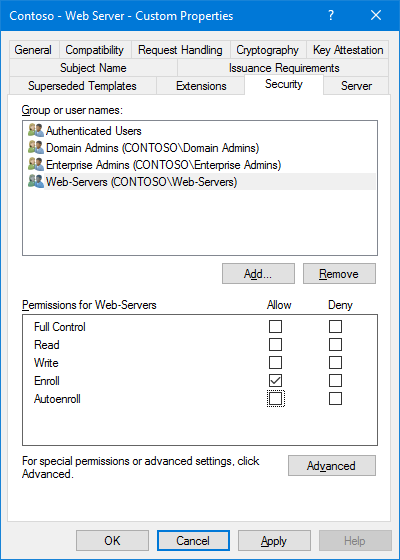The width and height of the screenshot is (400, 560).
Task: Click the Web-Servers group icon
Action: [36, 182]
